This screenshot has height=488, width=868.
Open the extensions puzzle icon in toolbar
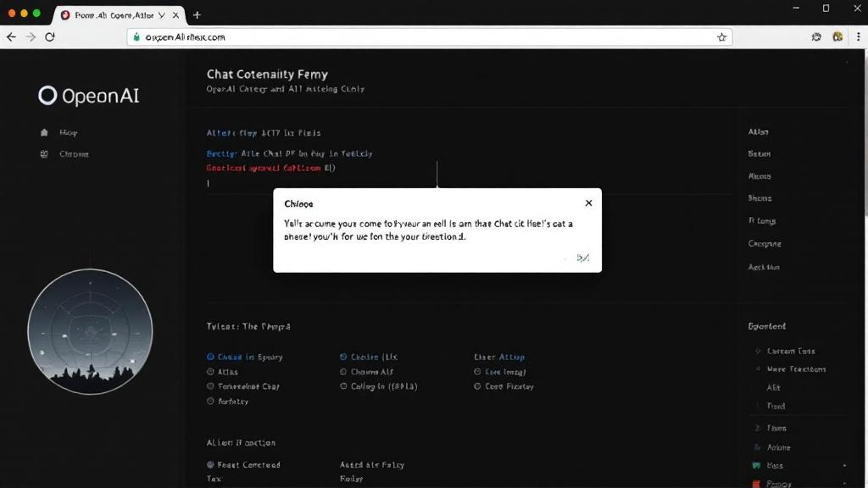(x=816, y=37)
